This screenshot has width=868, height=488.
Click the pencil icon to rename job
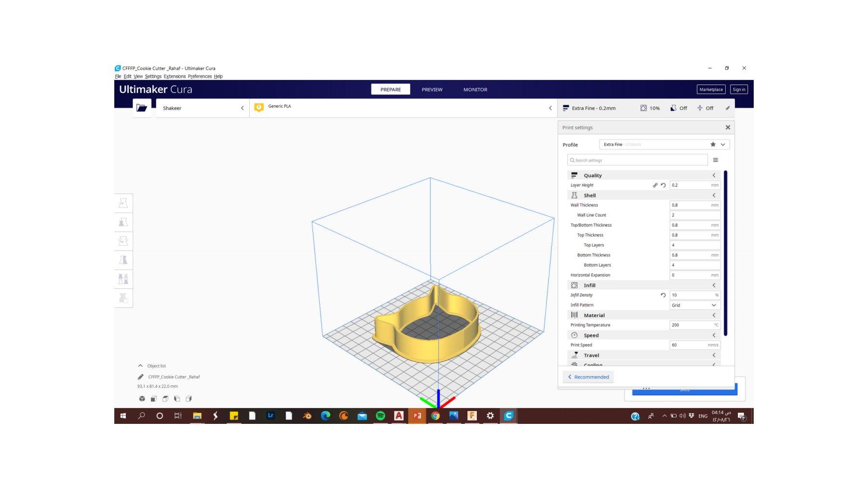tap(140, 377)
